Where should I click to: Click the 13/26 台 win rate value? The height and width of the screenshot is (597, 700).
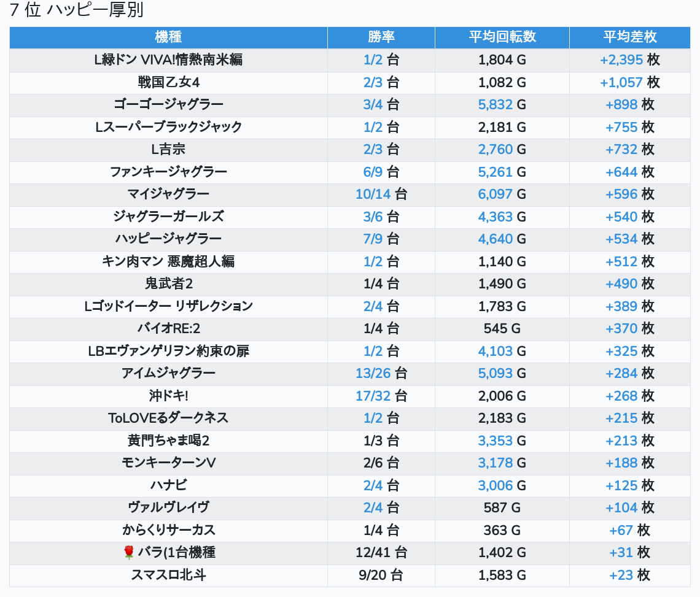(x=381, y=374)
